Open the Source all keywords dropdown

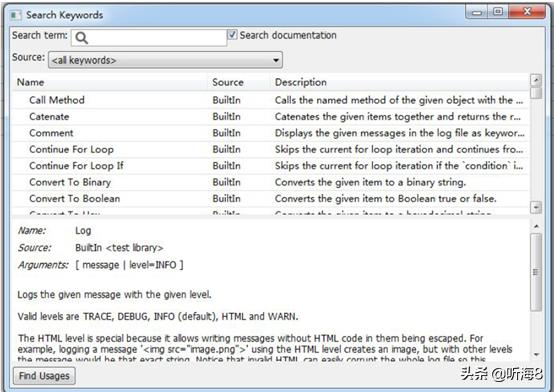tap(165, 60)
